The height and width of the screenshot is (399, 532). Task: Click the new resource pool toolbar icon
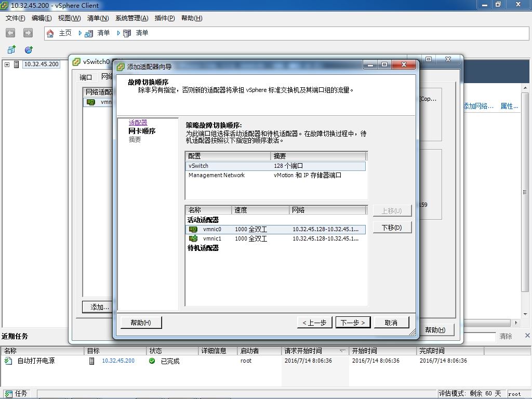click(x=29, y=50)
